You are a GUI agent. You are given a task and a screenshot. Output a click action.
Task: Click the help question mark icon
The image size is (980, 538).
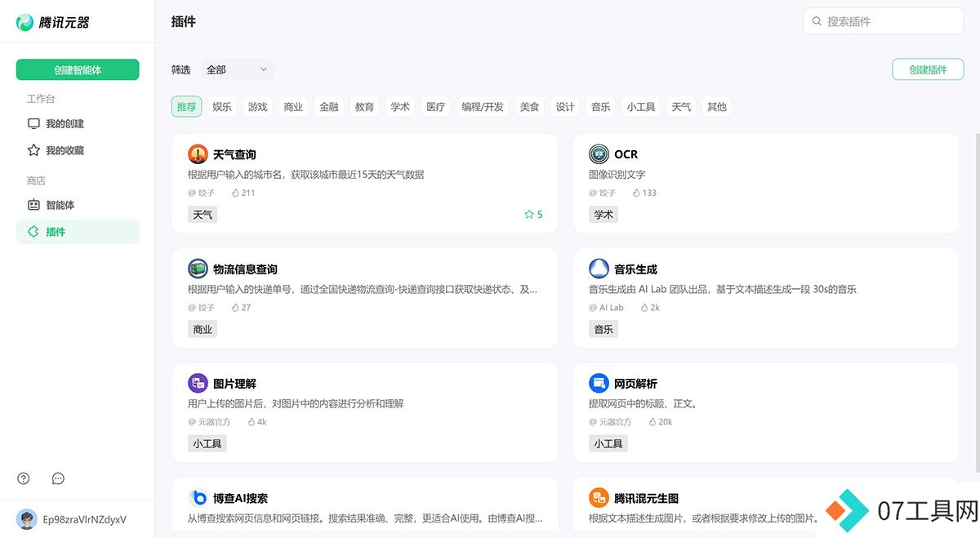[24, 478]
